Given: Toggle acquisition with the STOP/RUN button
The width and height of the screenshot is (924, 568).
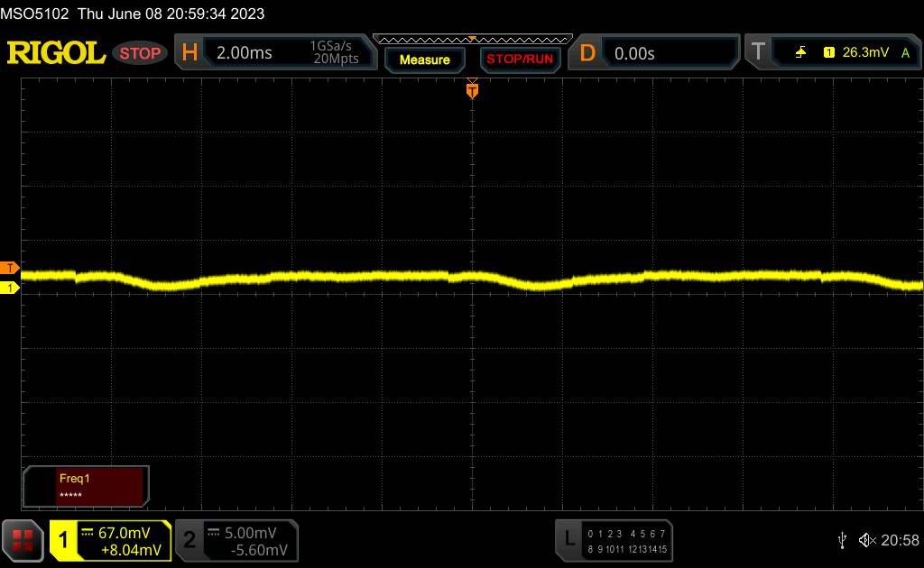Looking at the screenshot, I should coord(519,60).
